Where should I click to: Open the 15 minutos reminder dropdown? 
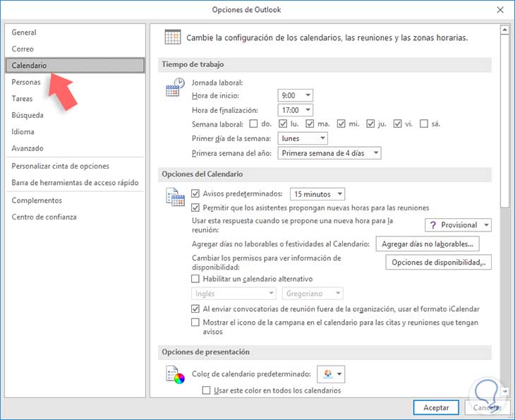pos(317,194)
